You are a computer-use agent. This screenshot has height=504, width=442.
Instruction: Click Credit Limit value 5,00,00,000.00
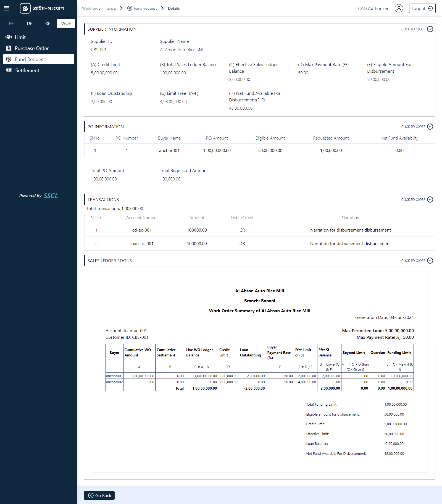[104, 73]
